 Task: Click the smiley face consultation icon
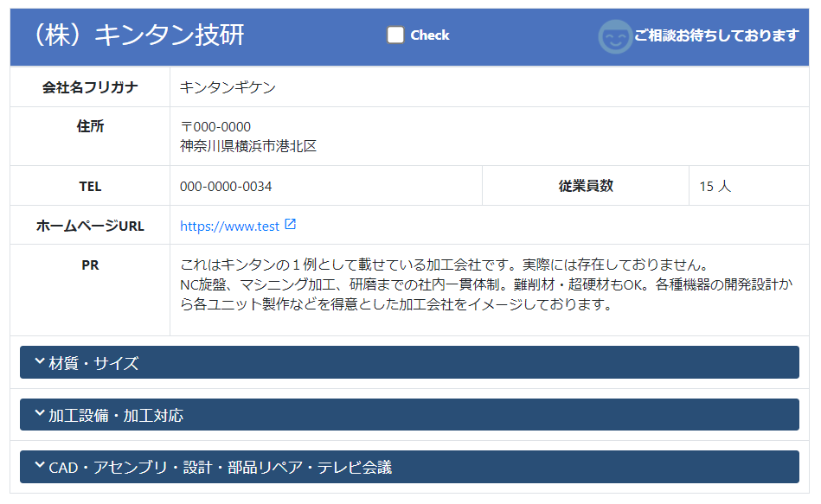615,36
